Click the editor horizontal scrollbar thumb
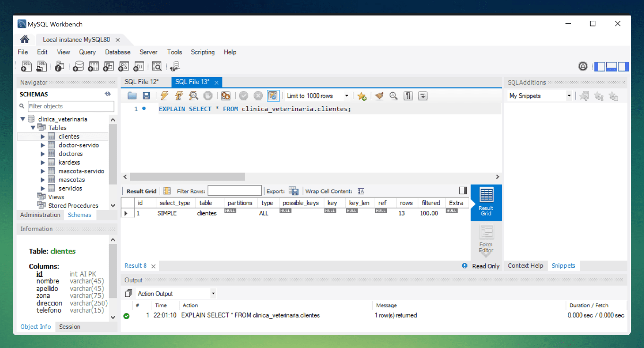This screenshot has height=348, width=644. point(188,177)
